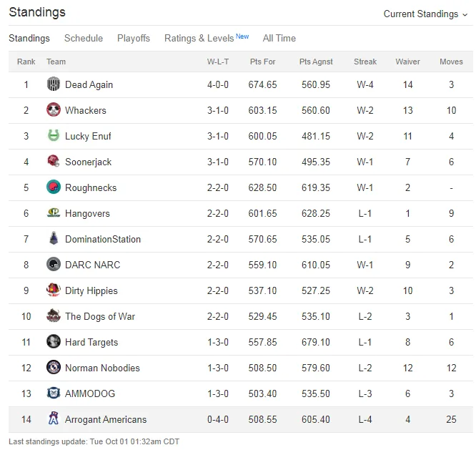Switch to the Schedule tab
The width and height of the screenshot is (476, 450).
[x=84, y=39]
